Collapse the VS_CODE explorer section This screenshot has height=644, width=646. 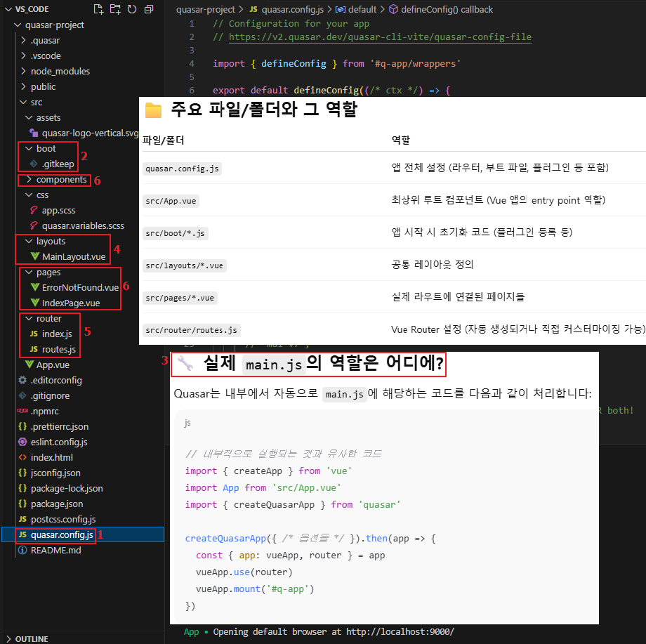[8, 9]
